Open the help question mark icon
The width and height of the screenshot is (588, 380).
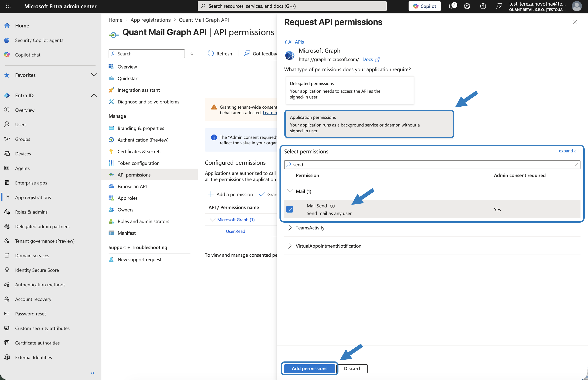(x=483, y=6)
